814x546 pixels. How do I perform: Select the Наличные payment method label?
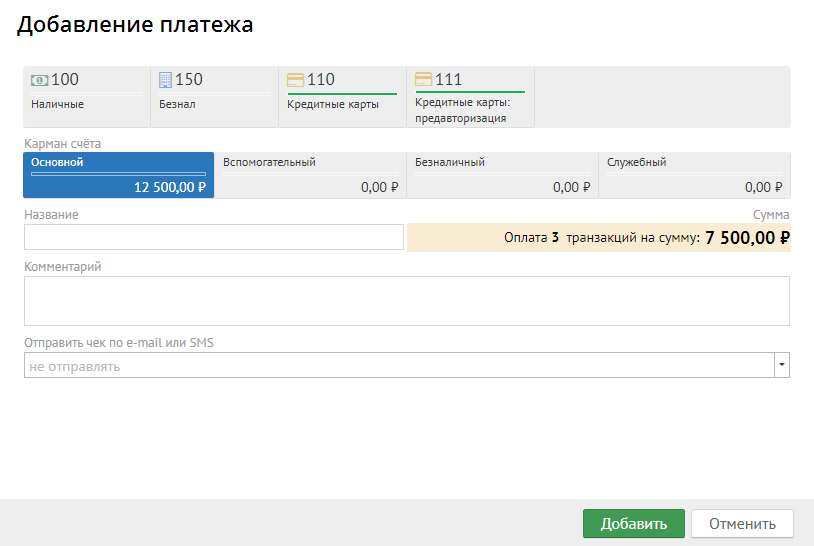pyautogui.click(x=58, y=104)
